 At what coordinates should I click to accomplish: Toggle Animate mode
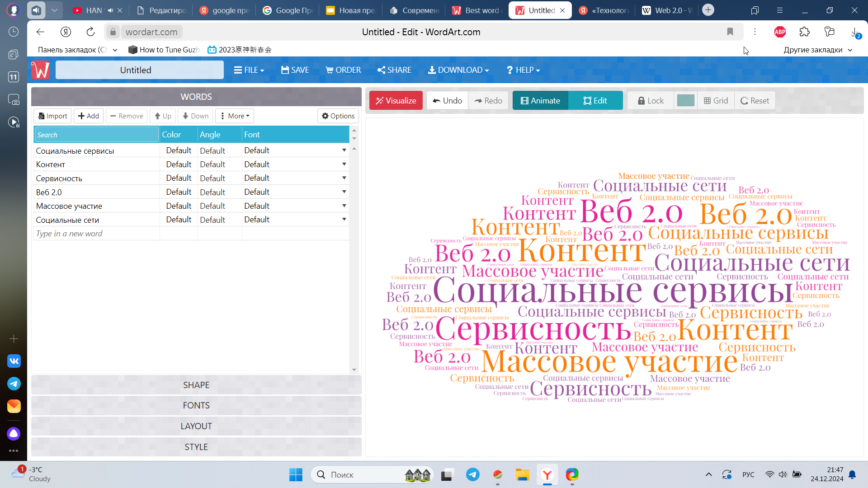coord(540,100)
